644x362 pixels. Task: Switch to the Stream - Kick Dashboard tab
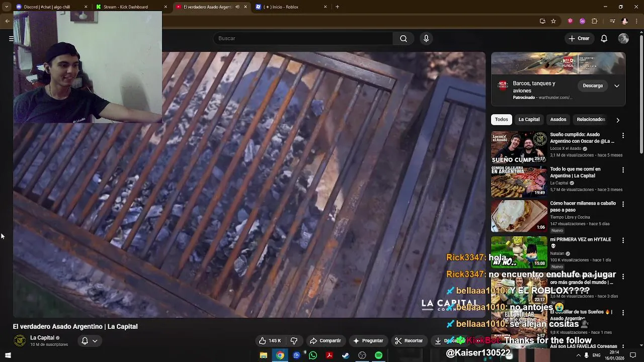131,7
